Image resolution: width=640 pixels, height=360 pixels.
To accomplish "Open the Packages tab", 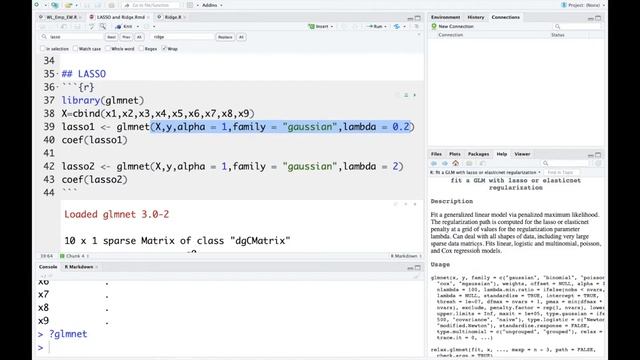I will 478,154.
